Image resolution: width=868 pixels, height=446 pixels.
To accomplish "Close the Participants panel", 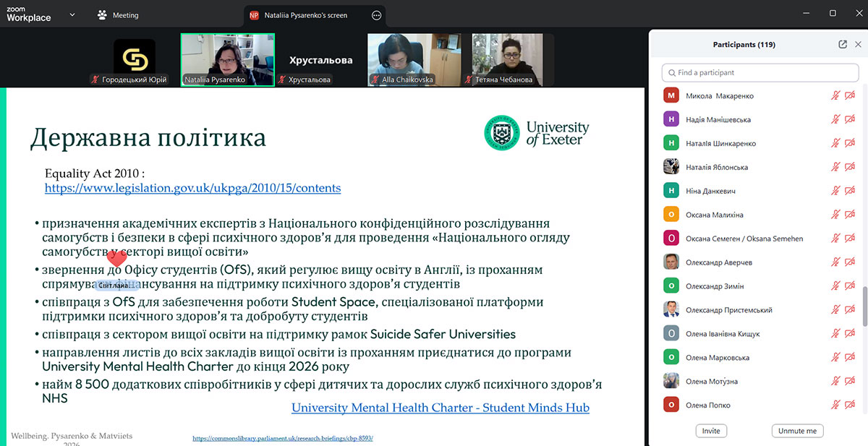I will coord(857,44).
